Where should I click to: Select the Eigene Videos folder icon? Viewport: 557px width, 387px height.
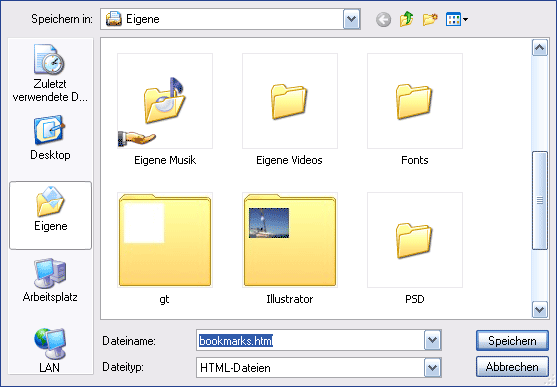(x=290, y=101)
